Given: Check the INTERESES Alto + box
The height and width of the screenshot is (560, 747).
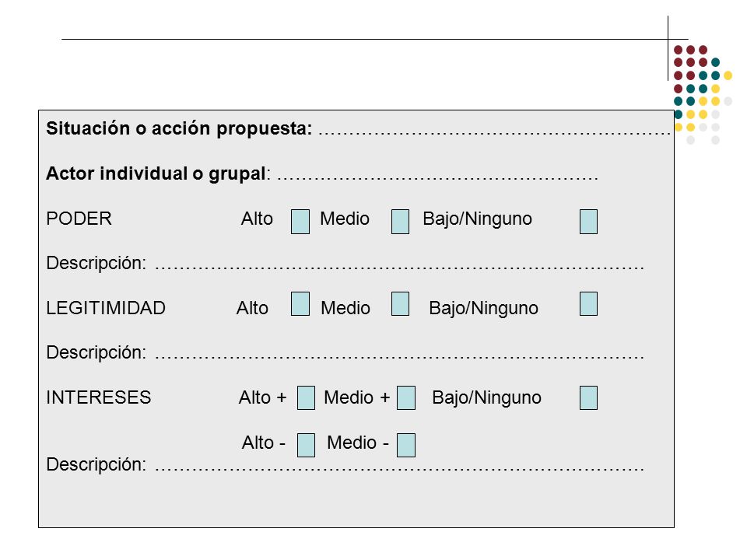Looking at the screenshot, I should tap(306, 397).
